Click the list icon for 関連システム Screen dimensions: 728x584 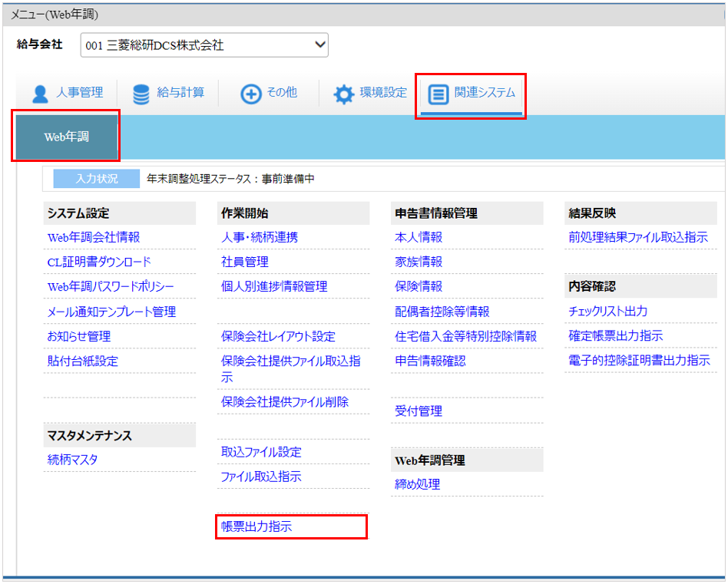click(x=438, y=94)
